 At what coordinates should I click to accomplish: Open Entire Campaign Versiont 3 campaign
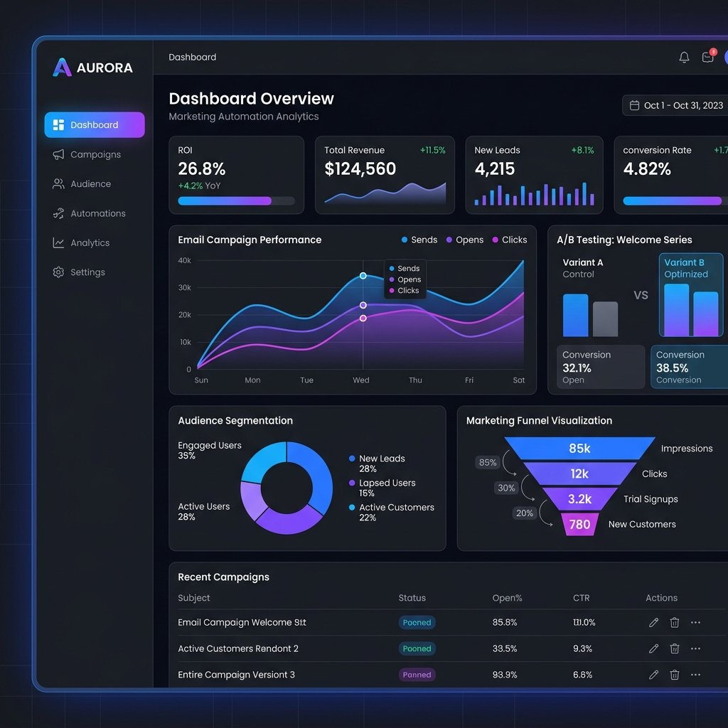[x=236, y=675]
